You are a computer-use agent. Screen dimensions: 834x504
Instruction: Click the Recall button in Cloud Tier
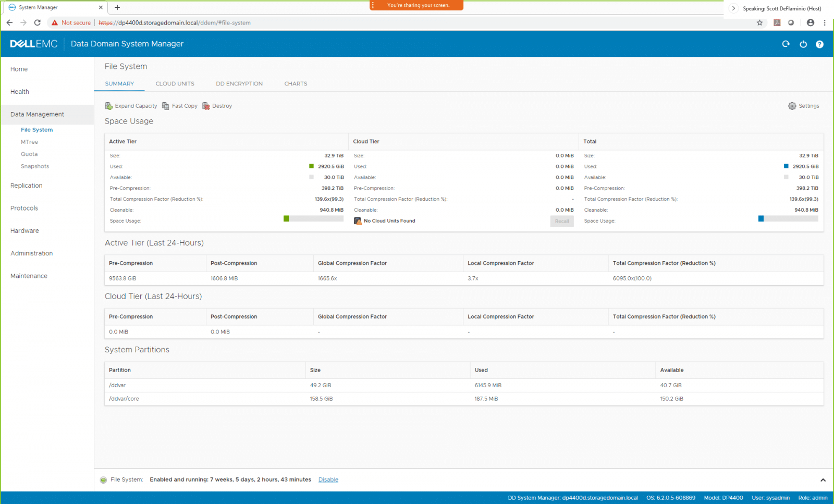pos(562,222)
